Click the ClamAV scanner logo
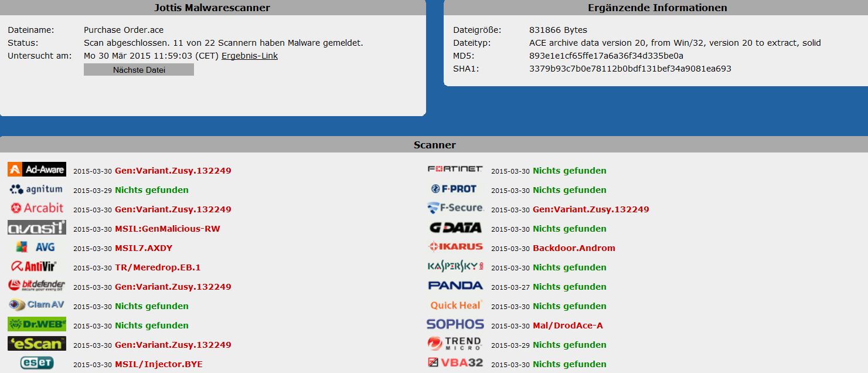 point(37,305)
